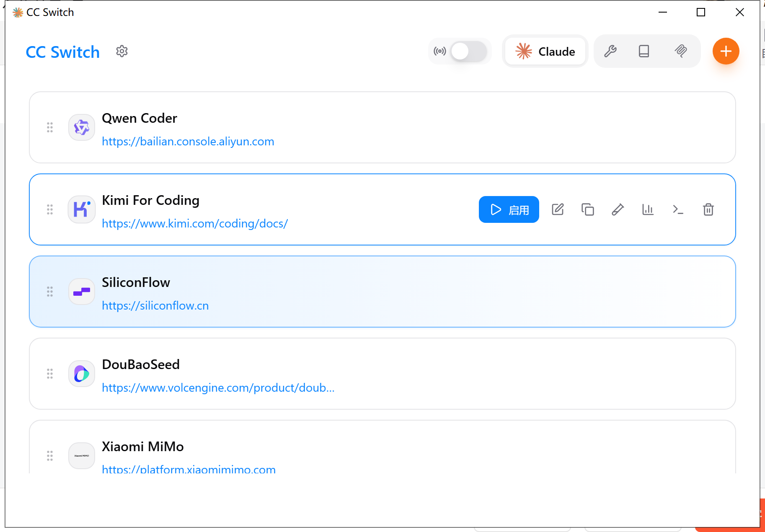Click the DouBaoSeed logo icon
Screen dimensions: 765x532
(82, 374)
